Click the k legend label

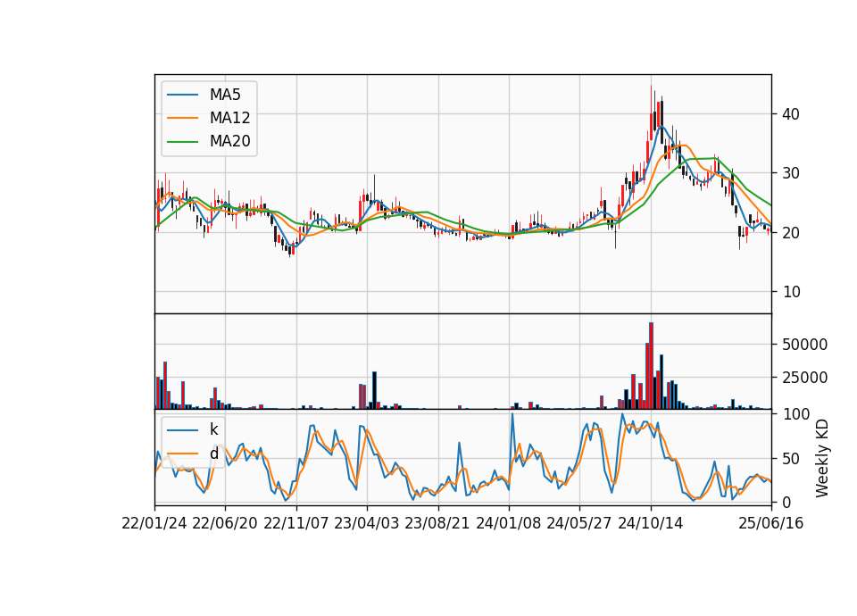(213, 429)
